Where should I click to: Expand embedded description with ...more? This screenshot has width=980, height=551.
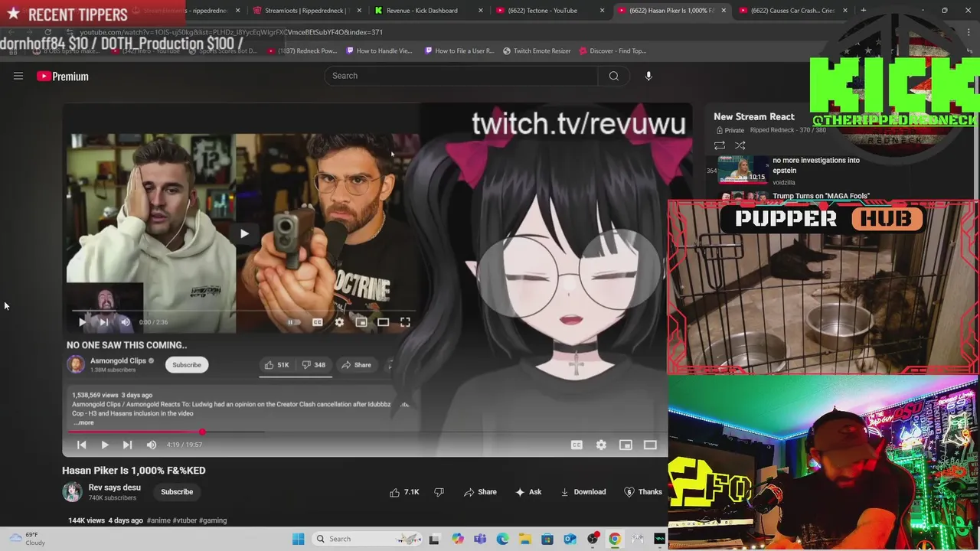coord(83,422)
